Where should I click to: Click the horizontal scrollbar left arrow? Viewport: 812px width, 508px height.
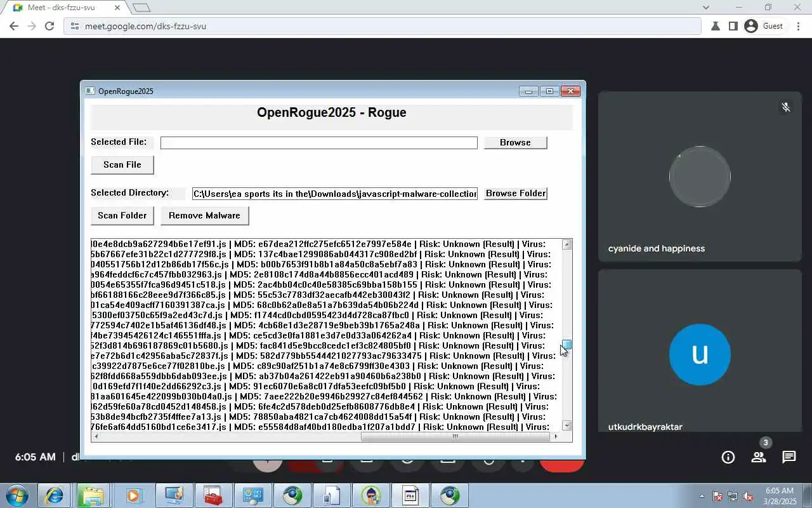(x=96, y=436)
